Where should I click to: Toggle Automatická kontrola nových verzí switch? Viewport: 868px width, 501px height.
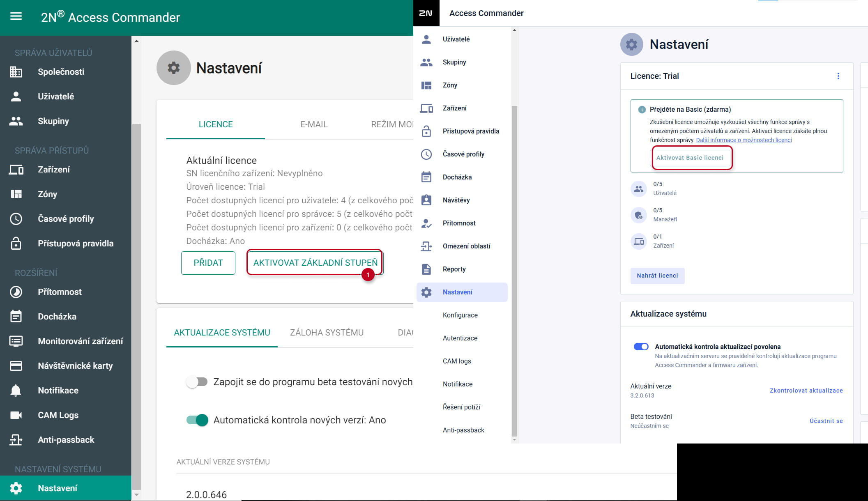[197, 420]
